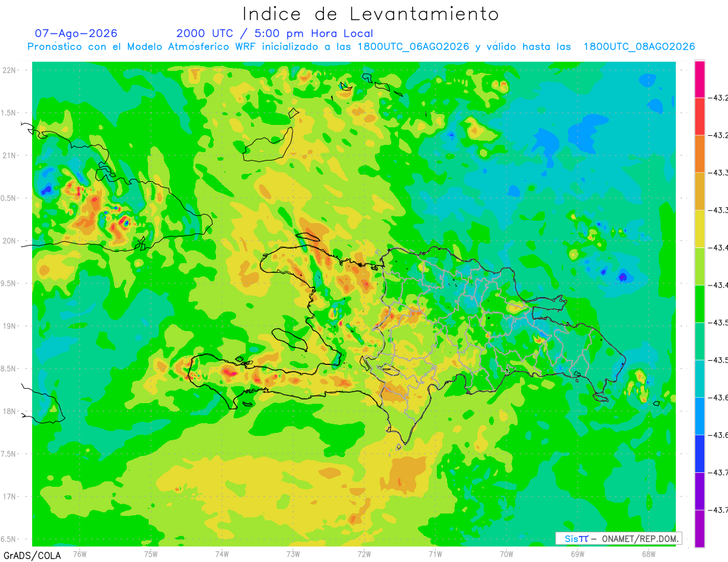
Task: Select the bright yellow legend swatch
Action: tap(699, 229)
